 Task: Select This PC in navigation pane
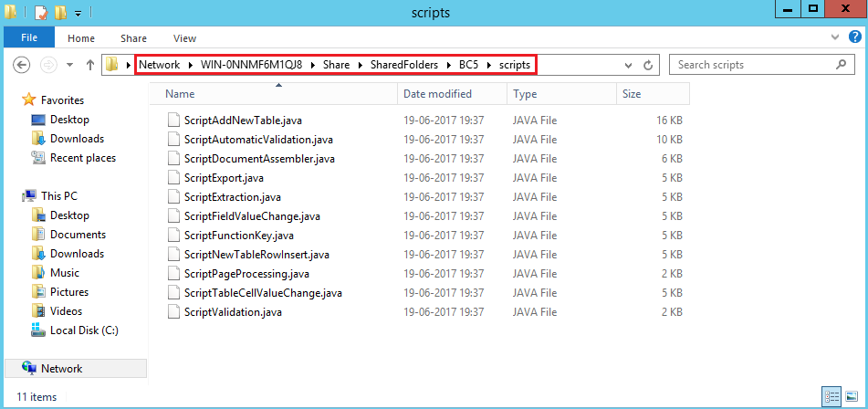coord(58,196)
